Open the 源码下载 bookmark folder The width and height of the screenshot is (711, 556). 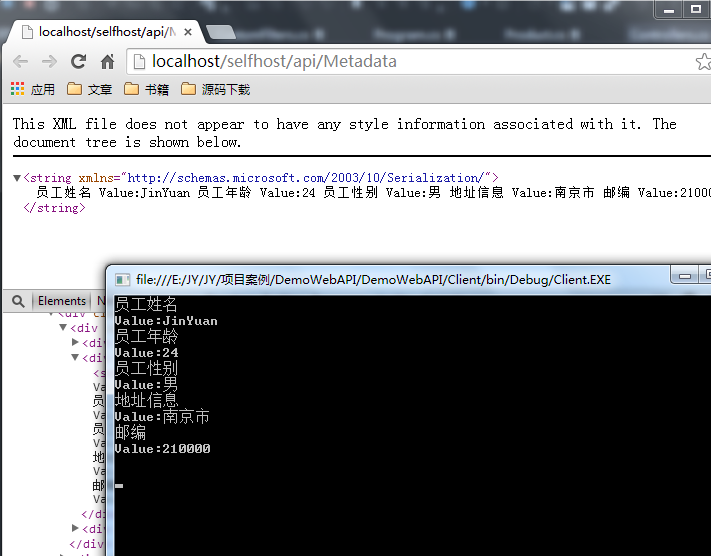click(215, 89)
